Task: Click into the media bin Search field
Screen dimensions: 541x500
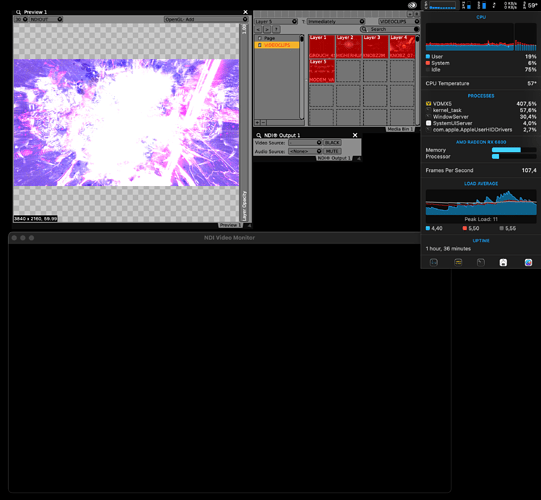Action: tap(390, 29)
